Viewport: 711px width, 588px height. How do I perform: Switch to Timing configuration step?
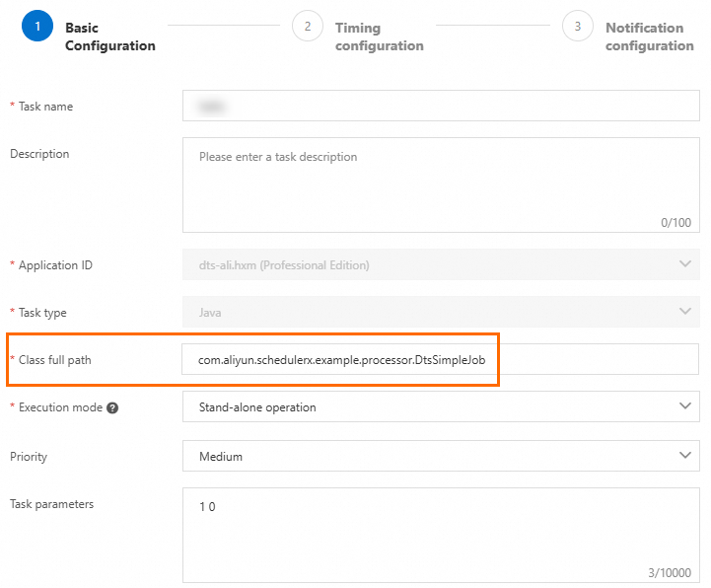[379, 37]
